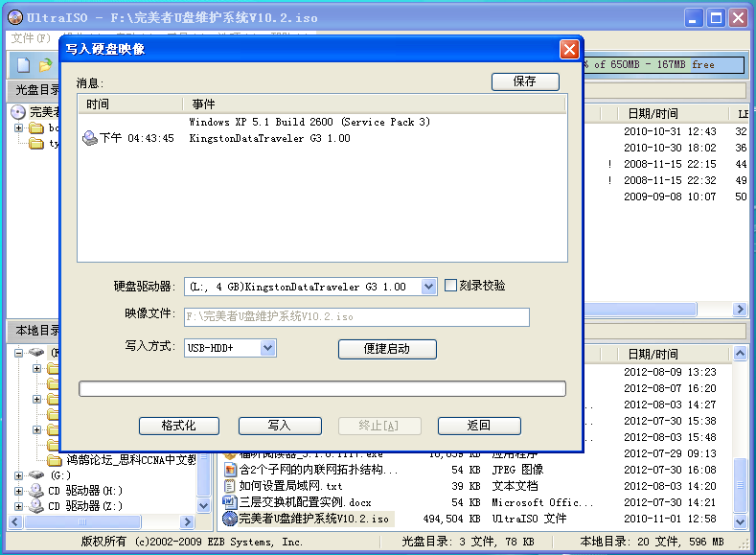
Task: Click the lower 日期/时间 column header
Action: pos(673,355)
